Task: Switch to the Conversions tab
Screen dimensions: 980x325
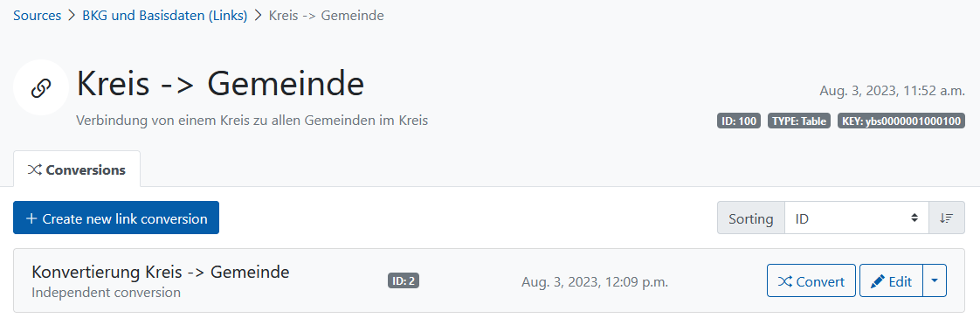Action: (x=77, y=169)
